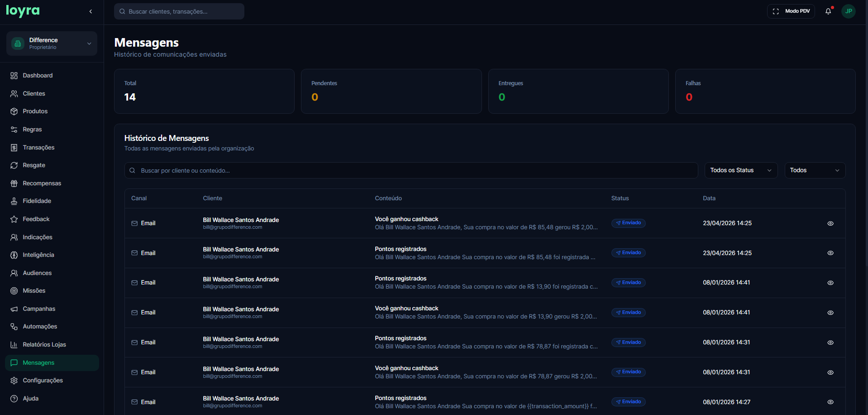This screenshot has height=415, width=868.
Task: View cashback message of 08/01/2026 14:31
Action: click(830, 372)
